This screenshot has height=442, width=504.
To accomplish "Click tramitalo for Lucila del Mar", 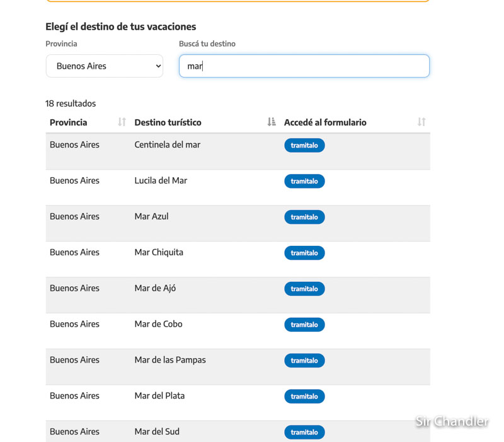I will tap(304, 182).
